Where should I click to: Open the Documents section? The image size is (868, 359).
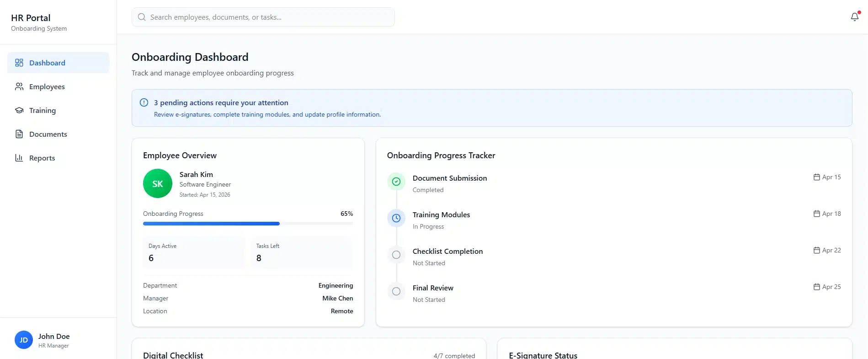click(x=58, y=134)
